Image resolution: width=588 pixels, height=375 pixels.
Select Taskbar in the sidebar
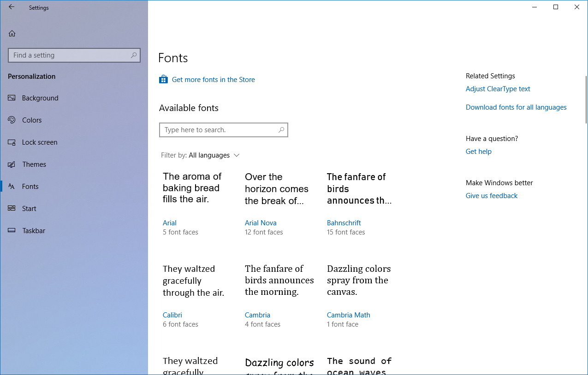(x=74, y=230)
